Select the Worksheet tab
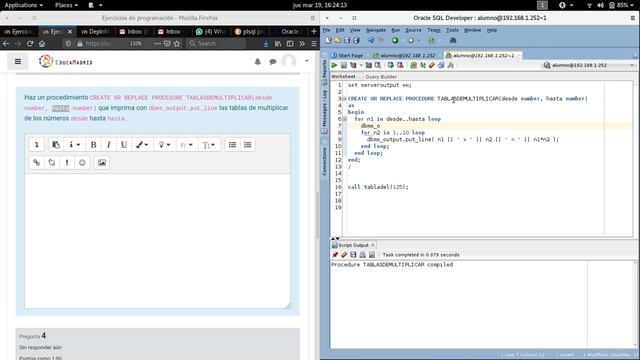Viewport: 640px width, 360px height. (343, 76)
